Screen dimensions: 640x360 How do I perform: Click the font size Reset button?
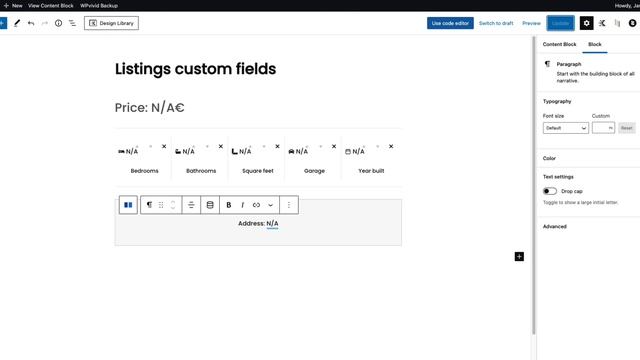click(627, 128)
